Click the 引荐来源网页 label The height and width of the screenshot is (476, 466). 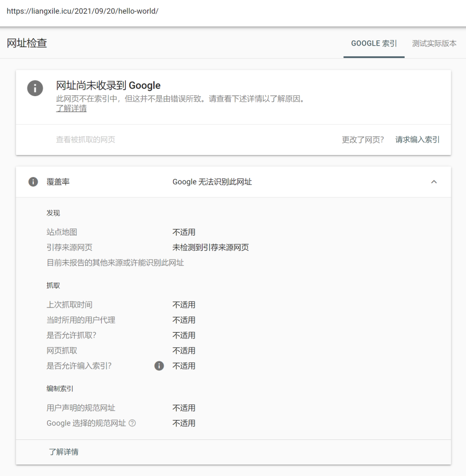tap(69, 248)
